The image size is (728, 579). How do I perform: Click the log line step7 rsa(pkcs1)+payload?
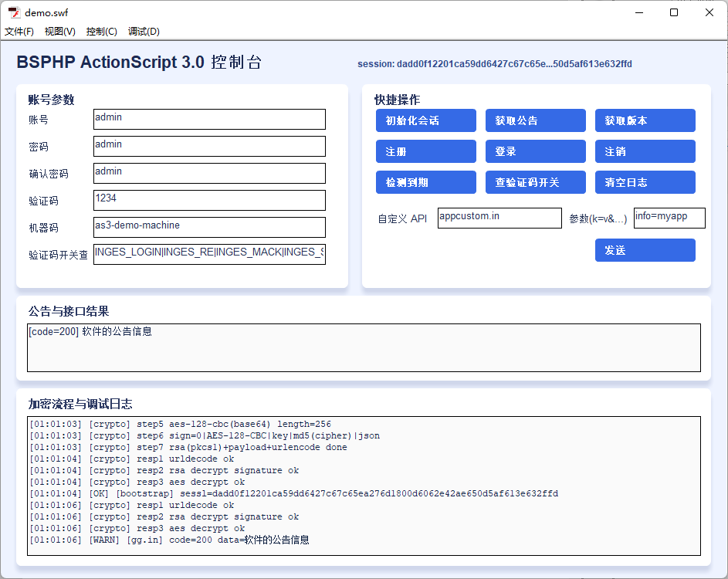(x=188, y=447)
